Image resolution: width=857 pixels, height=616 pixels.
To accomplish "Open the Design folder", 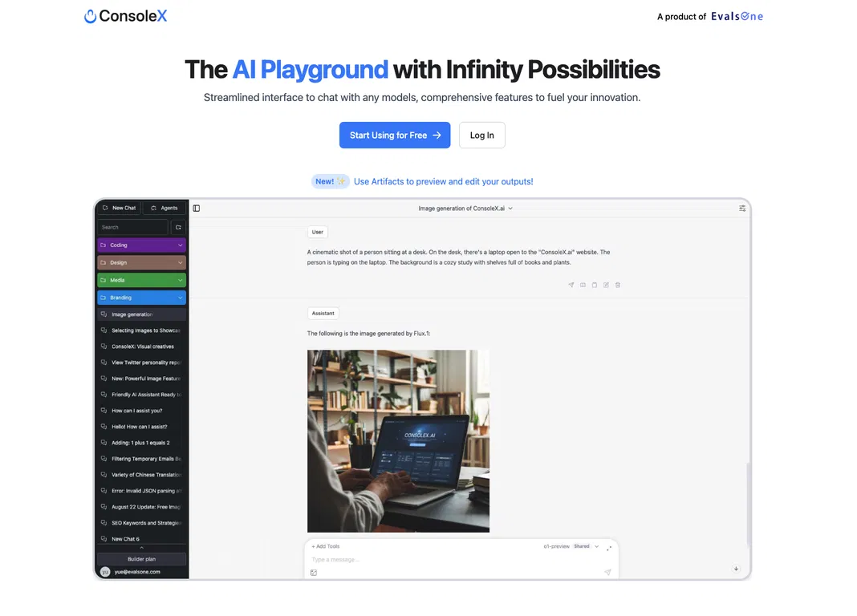I will point(141,262).
